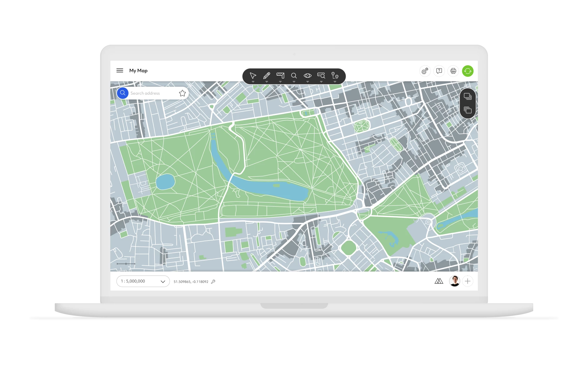Open the help question bubble
The width and height of the screenshot is (588, 366).
(x=439, y=71)
